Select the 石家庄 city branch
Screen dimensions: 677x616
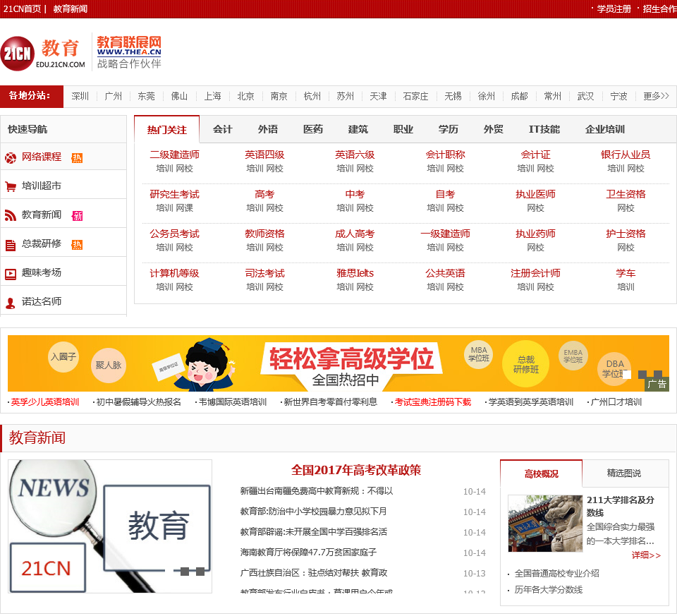point(415,96)
